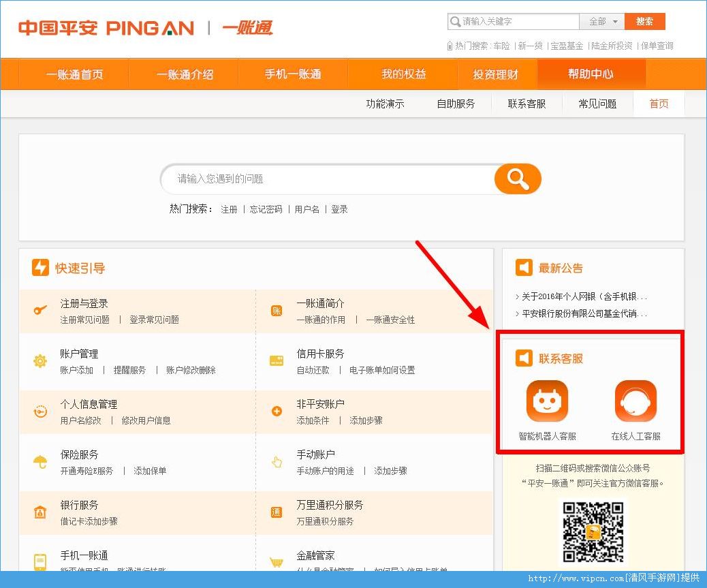This screenshot has height=588, width=707.
Task: Open the 全部 category dropdown
Action: (602, 21)
